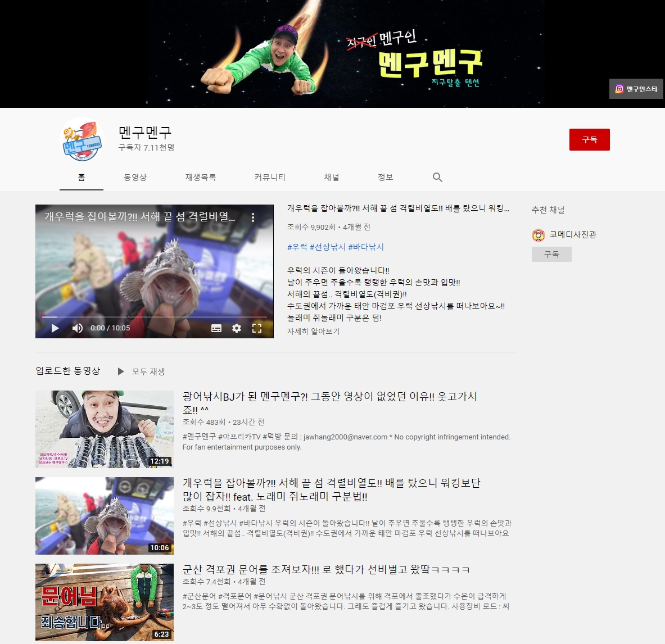The image size is (665, 644).
Task: Click 모두 재생 to play all uploads
Action: [x=142, y=371]
